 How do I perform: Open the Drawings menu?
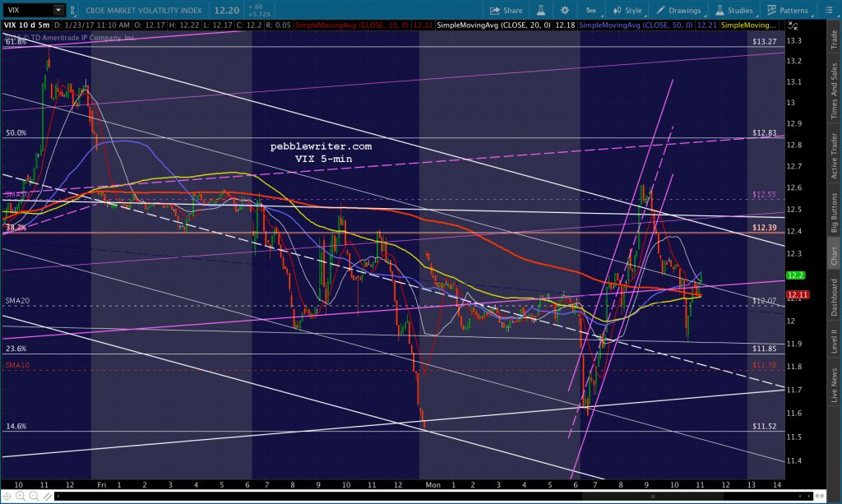678,10
